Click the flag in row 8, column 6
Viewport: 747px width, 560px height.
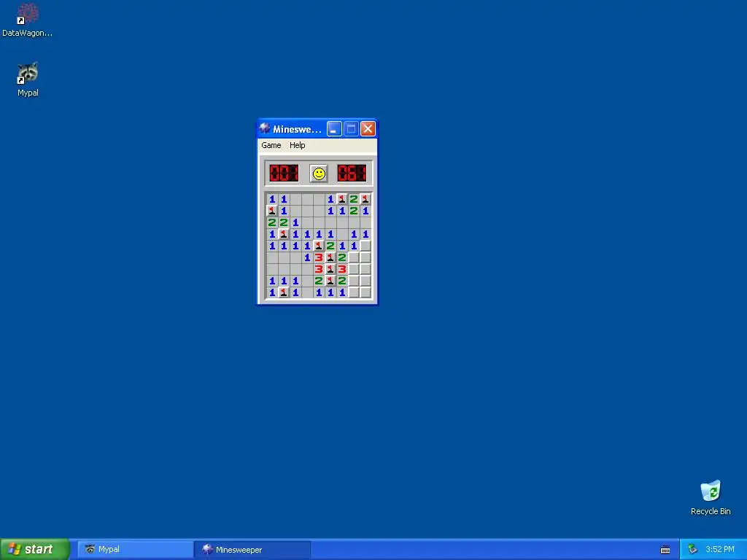point(330,281)
